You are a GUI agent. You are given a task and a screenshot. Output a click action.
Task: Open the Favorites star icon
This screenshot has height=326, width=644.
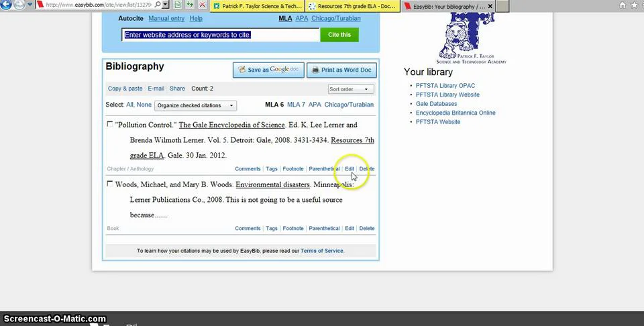pos(634,5)
